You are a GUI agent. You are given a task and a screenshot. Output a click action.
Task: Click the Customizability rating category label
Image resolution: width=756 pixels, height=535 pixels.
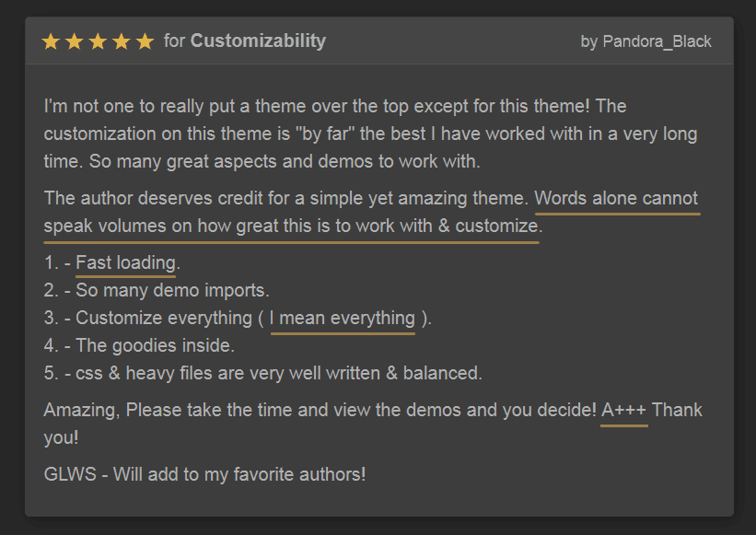[x=258, y=41]
